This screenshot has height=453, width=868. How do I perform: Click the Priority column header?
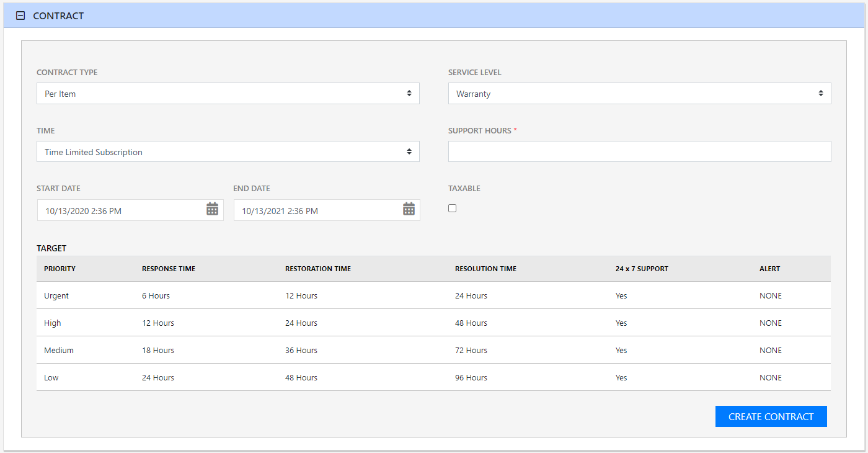pyautogui.click(x=60, y=269)
